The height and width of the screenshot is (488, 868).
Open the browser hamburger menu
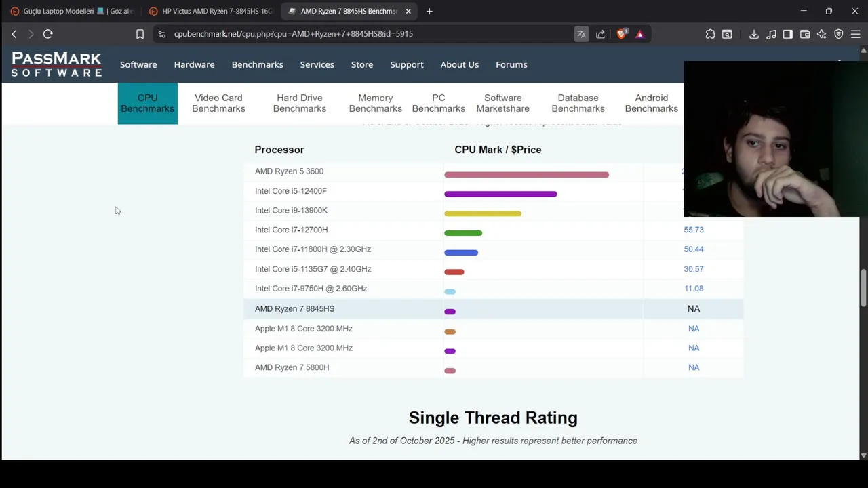856,34
